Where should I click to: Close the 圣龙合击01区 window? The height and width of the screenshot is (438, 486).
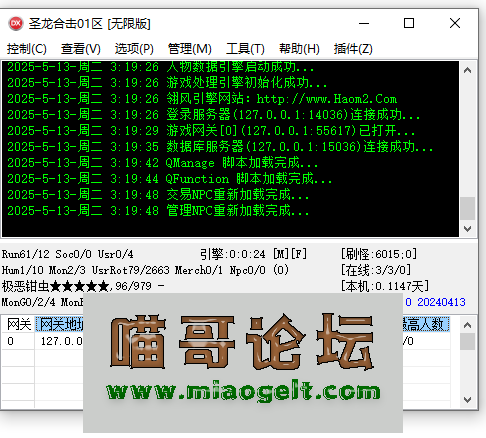(455, 23)
